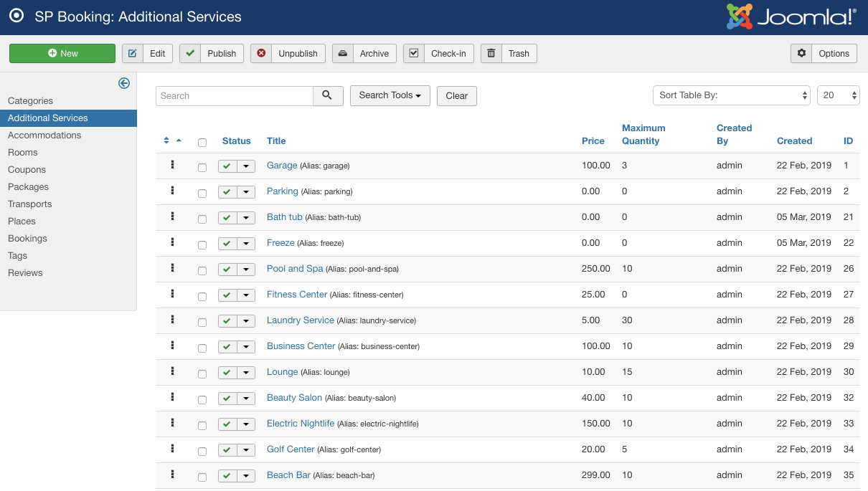
Task: Click the Archive icon in toolbar
Action: (343, 54)
